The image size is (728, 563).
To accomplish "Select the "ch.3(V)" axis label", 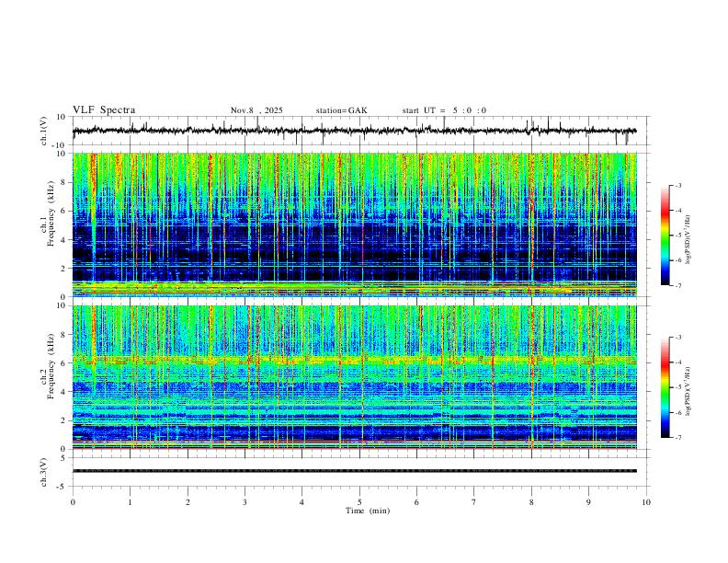I will 44,473.
